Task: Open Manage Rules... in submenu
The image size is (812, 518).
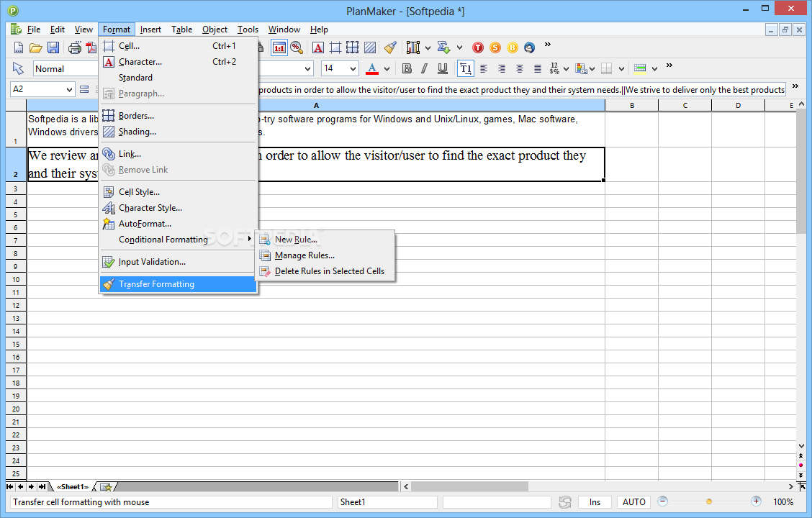Action: 325,255
